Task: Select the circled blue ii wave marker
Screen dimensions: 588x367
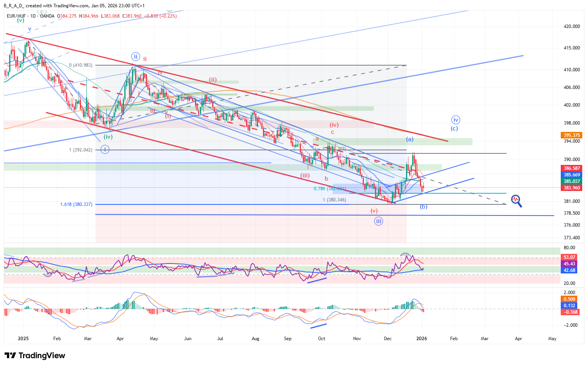Action: 135,56
